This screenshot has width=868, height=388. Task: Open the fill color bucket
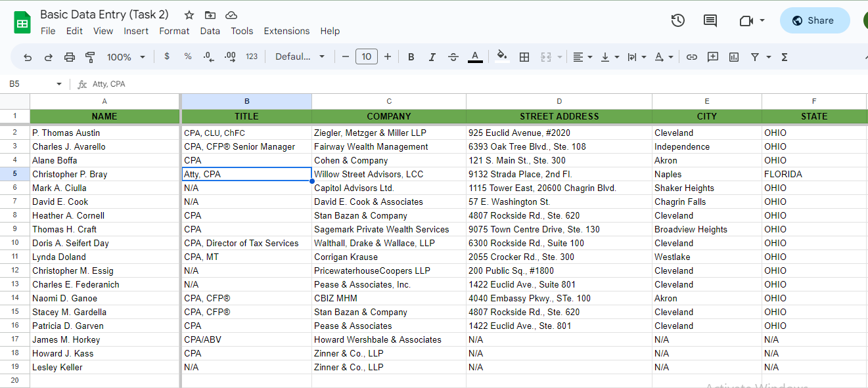click(502, 56)
